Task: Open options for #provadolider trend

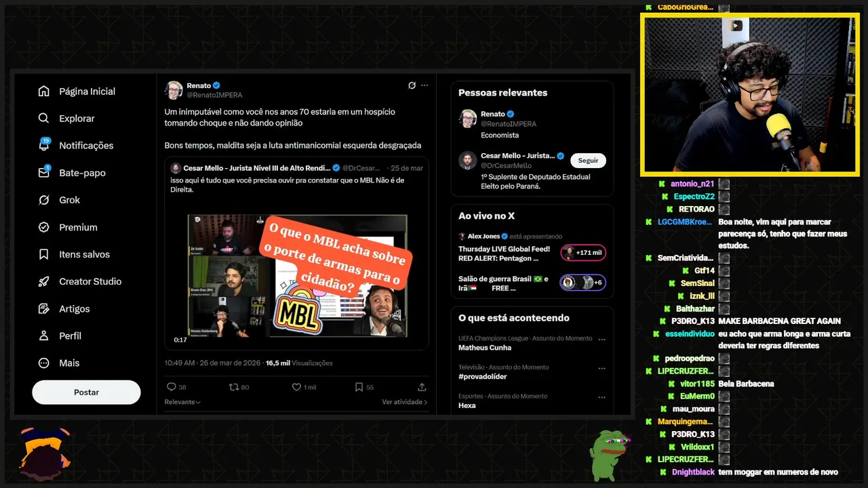Action: point(601,368)
